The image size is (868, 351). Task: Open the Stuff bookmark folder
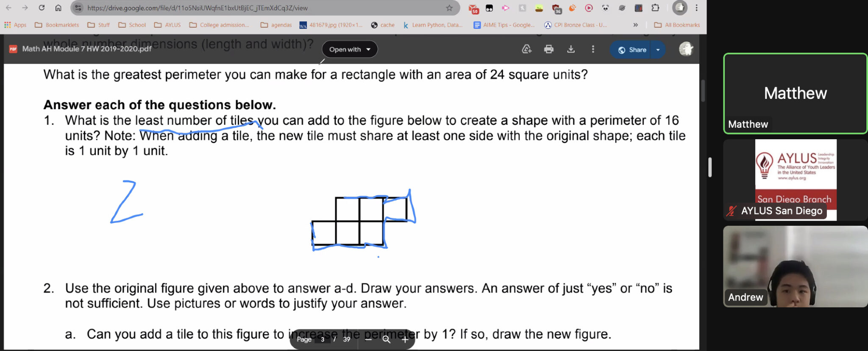(98, 25)
